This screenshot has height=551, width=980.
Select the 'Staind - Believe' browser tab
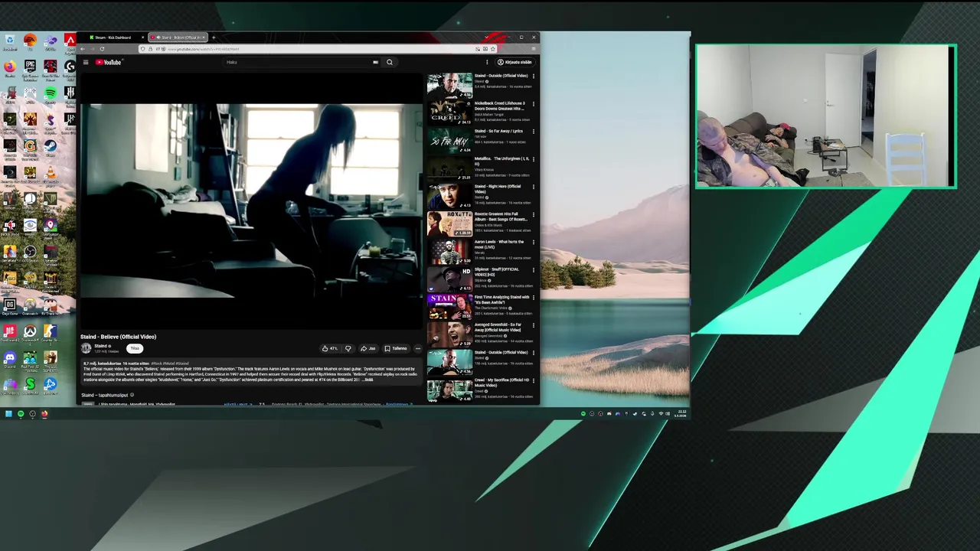(x=178, y=37)
